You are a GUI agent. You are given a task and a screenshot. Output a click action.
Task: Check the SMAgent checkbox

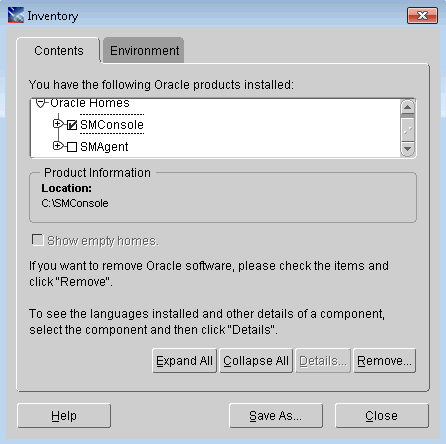click(x=72, y=147)
